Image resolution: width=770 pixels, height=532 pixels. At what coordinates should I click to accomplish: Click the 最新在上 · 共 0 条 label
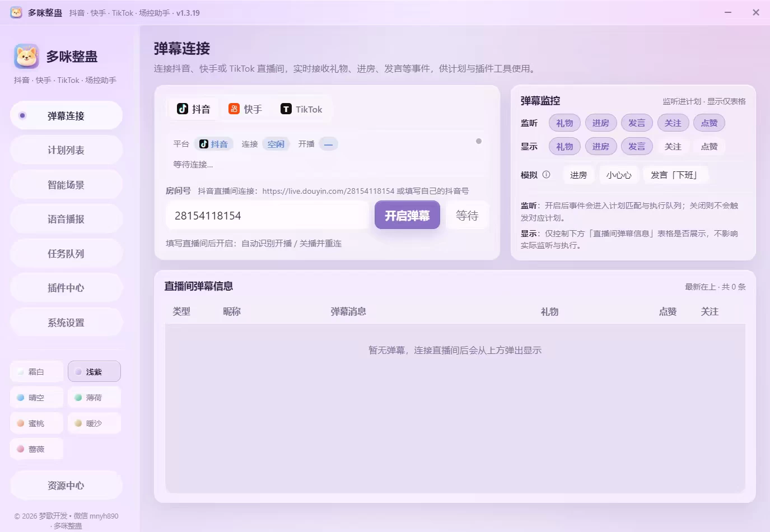pyautogui.click(x=715, y=287)
